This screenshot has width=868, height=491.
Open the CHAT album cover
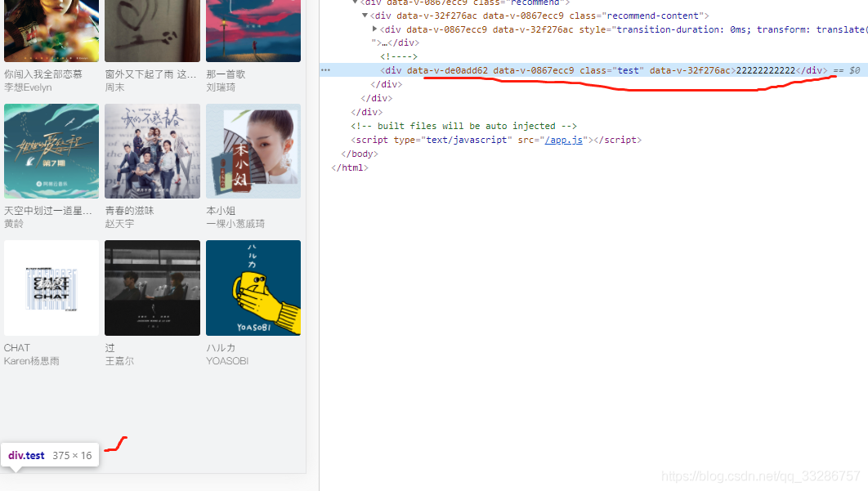[x=51, y=288]
